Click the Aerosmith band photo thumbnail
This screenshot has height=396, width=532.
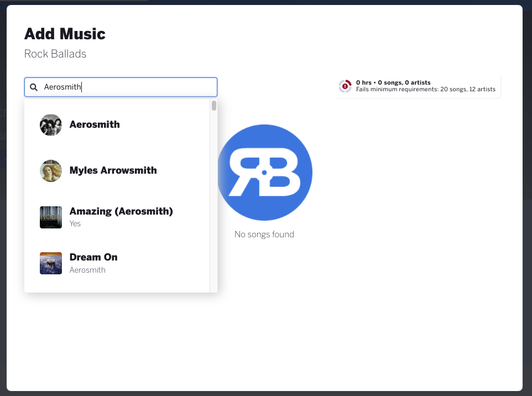pyautogui.click(x=51, y=125)
